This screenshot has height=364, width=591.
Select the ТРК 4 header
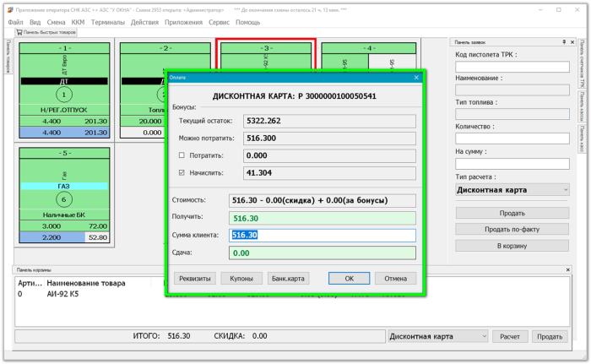pos(369,48)
